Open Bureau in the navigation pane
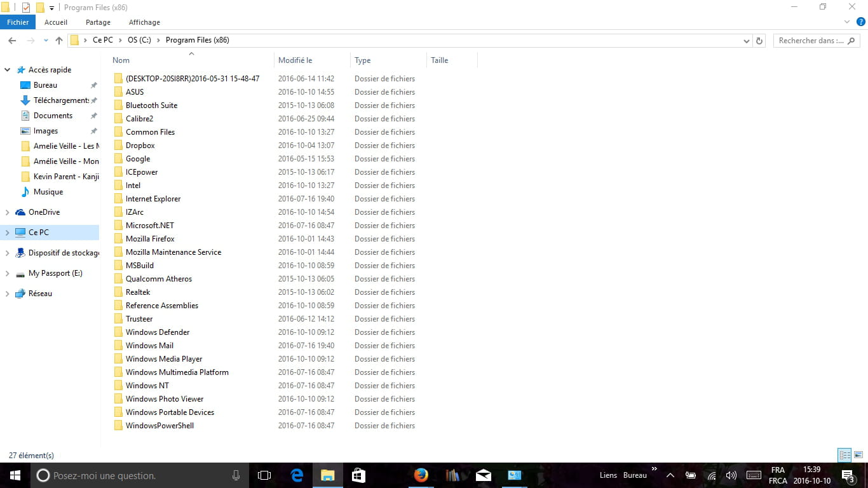 (x=45, y=85)
